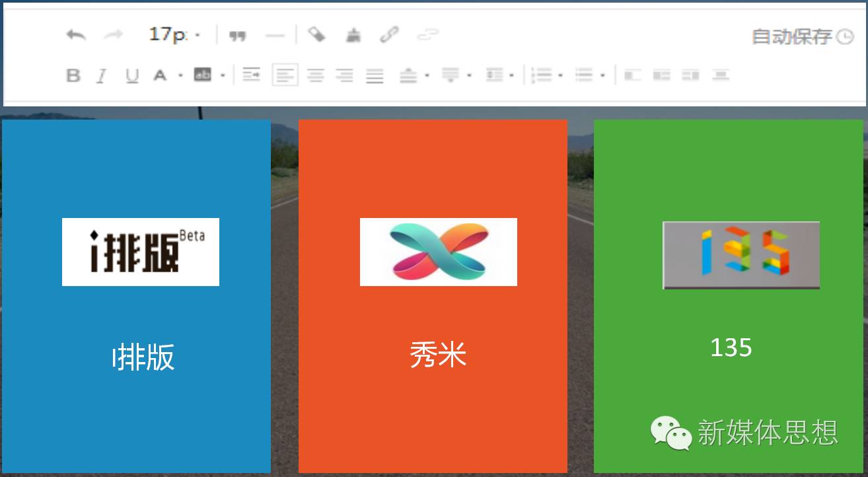The width and height of the screenshot is (868, 477).
Task: Toggle italic text formatting
Action: (101, 75)
